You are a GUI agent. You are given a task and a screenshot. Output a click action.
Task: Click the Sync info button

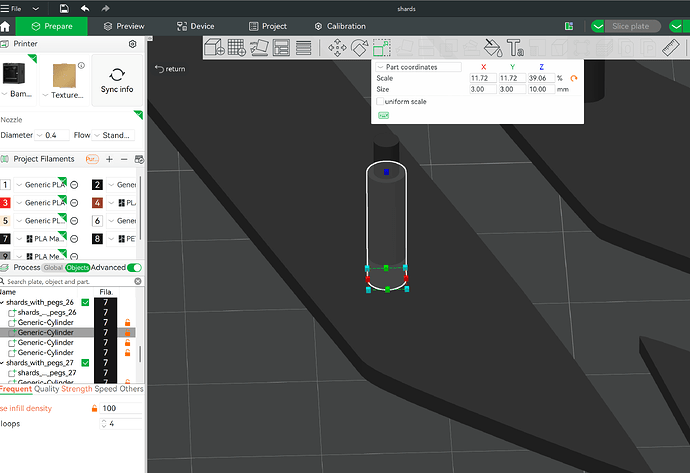(117, 81)
